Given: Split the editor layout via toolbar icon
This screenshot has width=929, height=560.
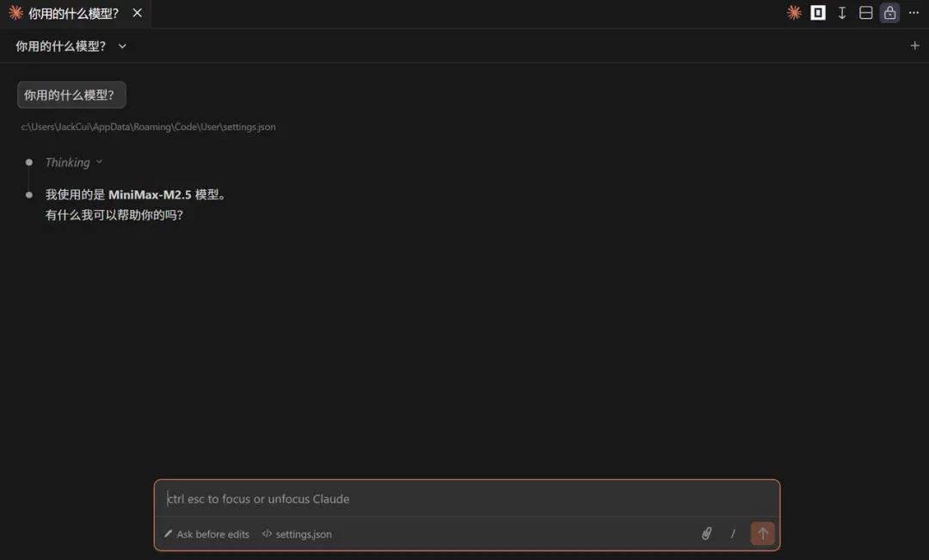Looking at the screenshot, I should point(865,12).
